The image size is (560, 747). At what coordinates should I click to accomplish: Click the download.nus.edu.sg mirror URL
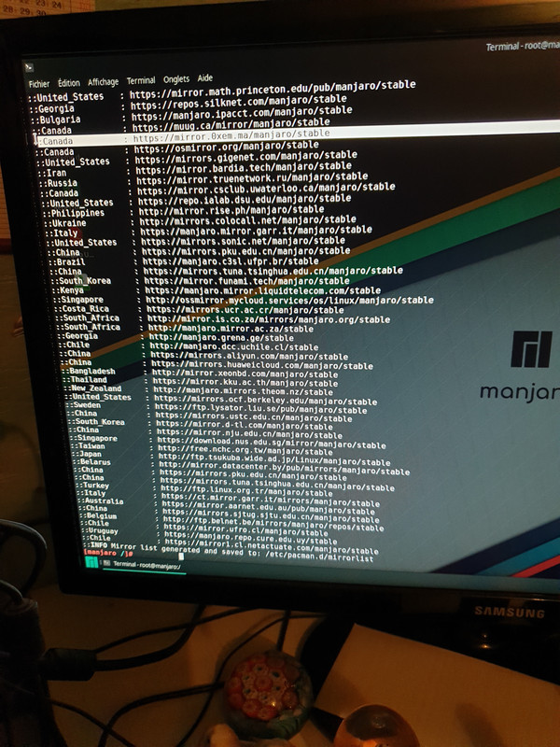[x=272, y=443]
